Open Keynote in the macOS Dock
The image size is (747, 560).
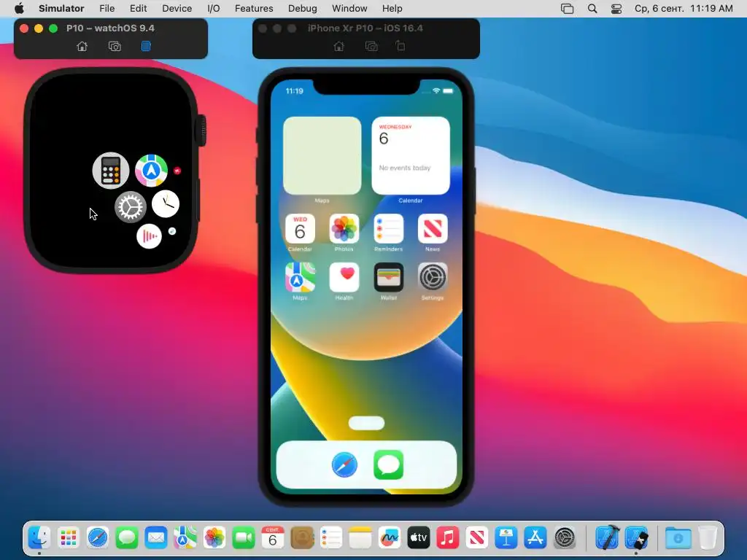point(506,538)
